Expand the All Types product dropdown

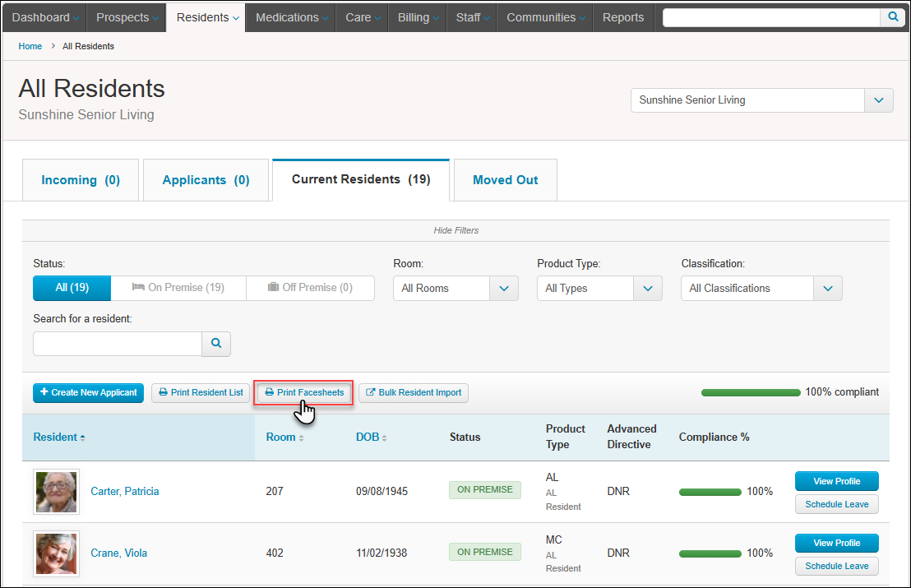(599, 288)
